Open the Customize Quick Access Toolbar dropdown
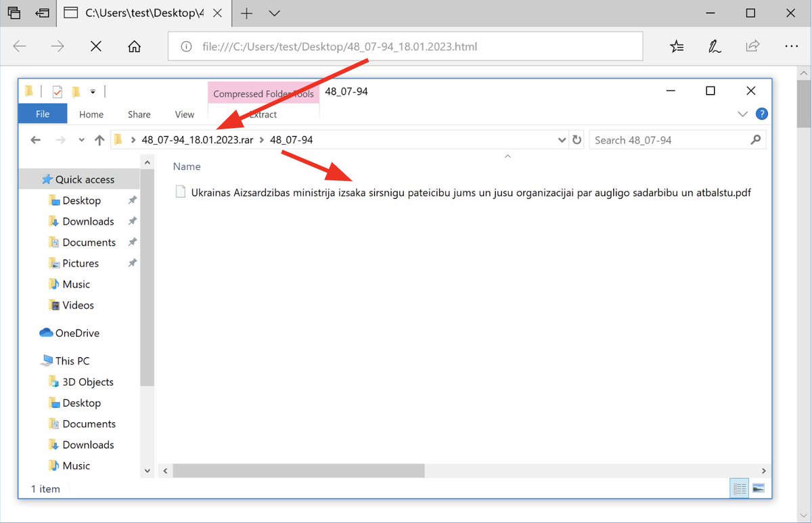Image resolution: width=812 pixels, height=523 pixels. [93, 91]
